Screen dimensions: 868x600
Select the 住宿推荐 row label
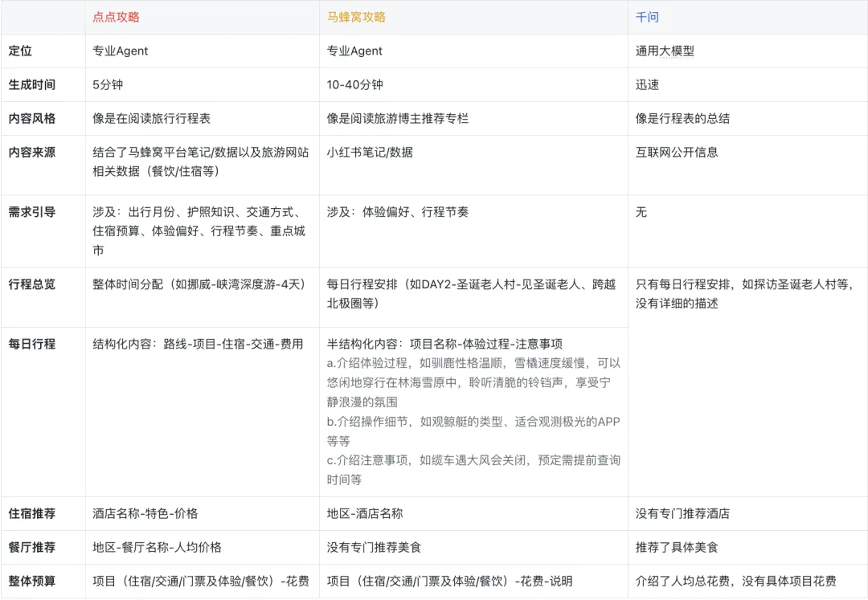pyautogui.click(x=32, y=513)
